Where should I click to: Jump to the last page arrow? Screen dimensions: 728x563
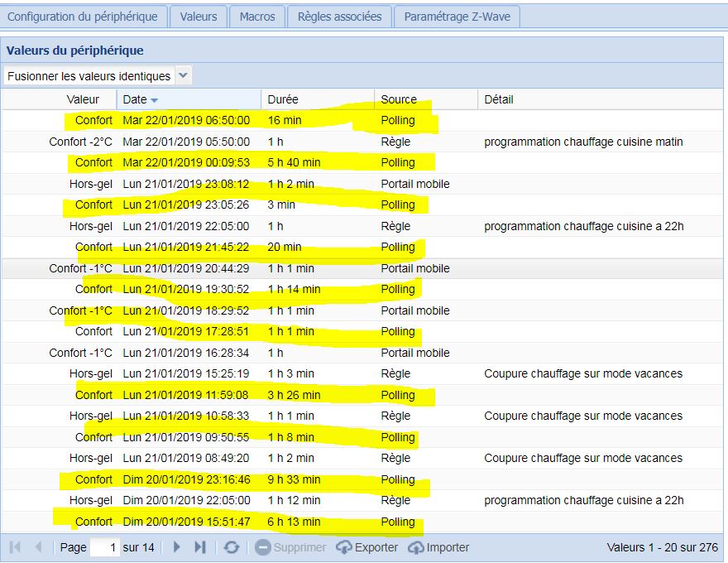pos(199,547)
